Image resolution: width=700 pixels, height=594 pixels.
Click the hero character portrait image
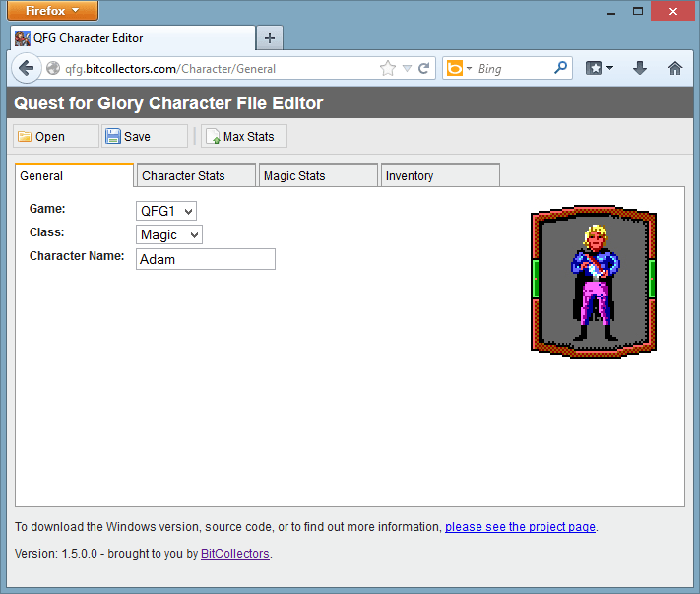[594, 282]
